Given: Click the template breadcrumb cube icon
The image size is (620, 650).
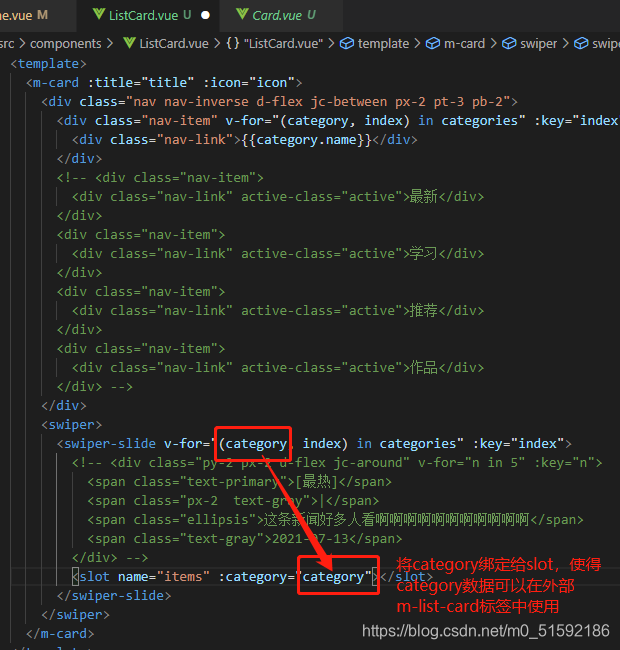Looking at the screenshot, I should tap(347, 43).
